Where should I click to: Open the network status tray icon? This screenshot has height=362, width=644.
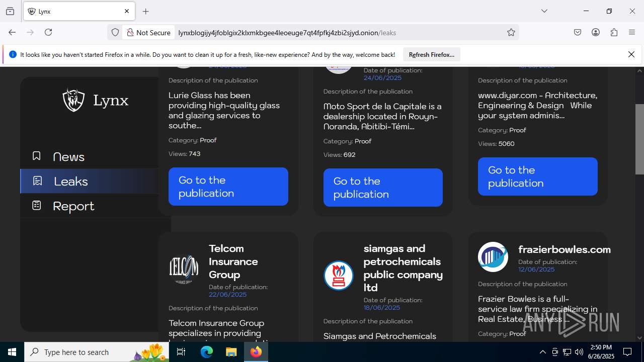click(x=567, y=352)
